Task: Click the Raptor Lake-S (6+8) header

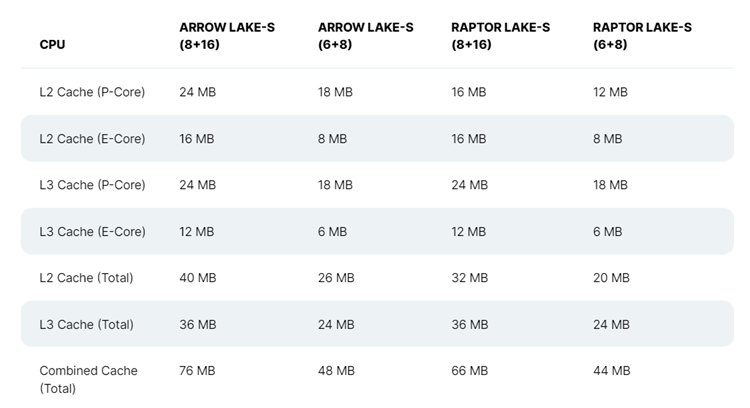Action: pos(642,36)
